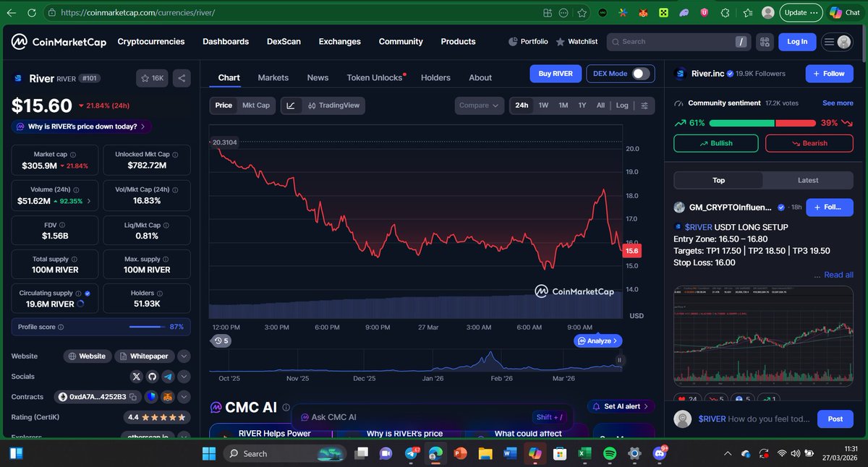Set chart range to All

(600, 106)
